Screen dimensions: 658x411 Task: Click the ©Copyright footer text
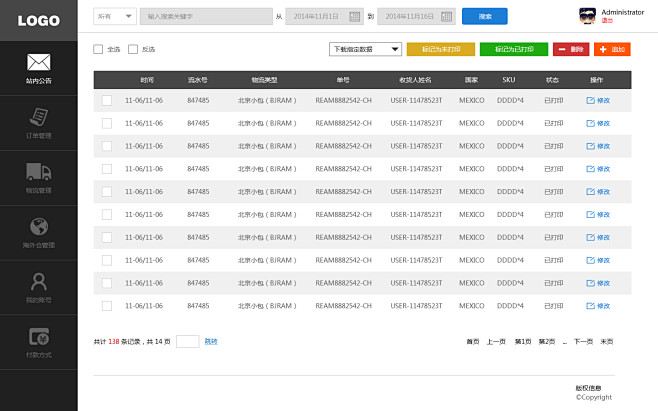point(594,397)
